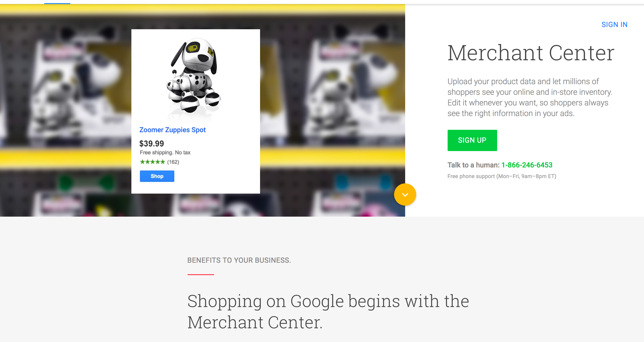644x342 pixels.
Task: Click the Merchant Center heading
Action: (x=531, y=53)
